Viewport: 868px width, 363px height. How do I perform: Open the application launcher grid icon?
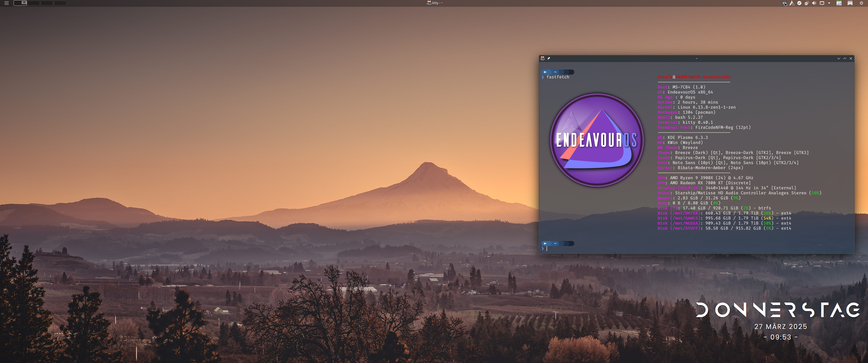(x=6, y=3)
